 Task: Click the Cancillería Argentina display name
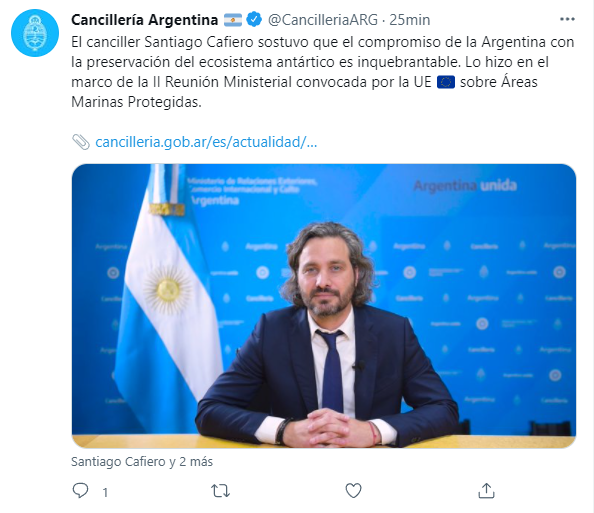(144, 20)
